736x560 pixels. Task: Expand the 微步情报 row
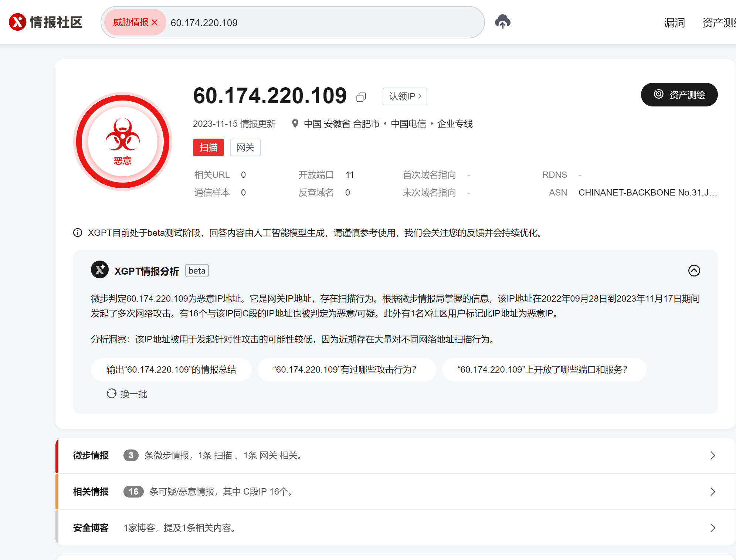(x=712, y=455)
